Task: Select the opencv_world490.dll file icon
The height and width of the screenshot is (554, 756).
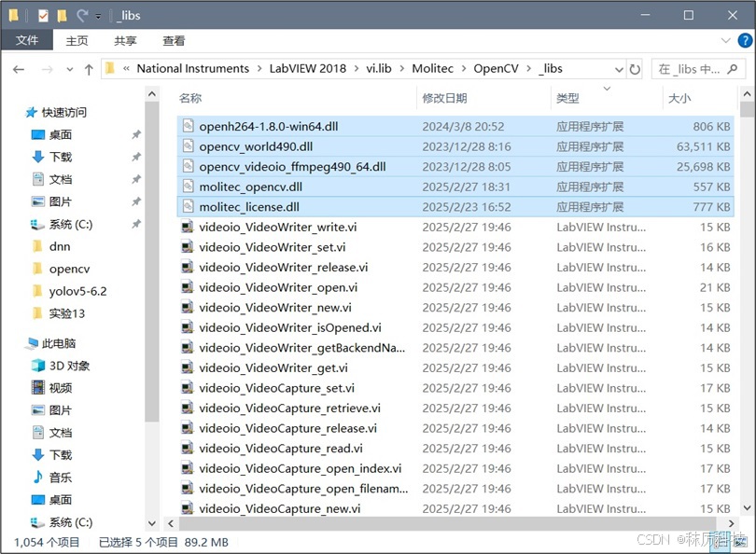Action: [x=188, y=146]
